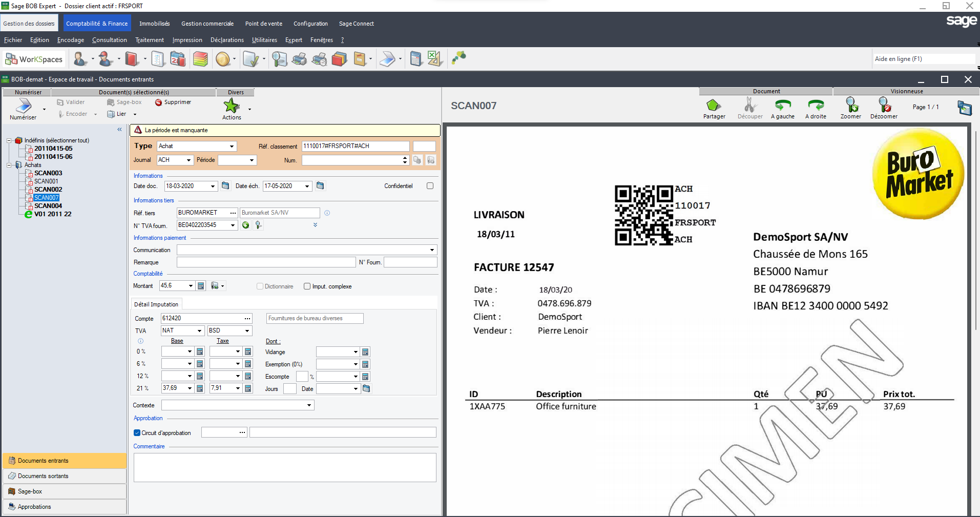Open the Actions star icon

pos(232,106)
